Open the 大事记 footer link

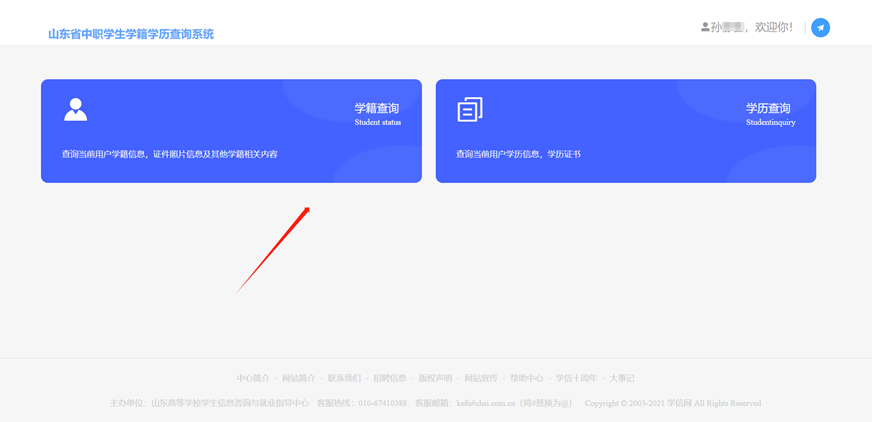tap(622, 378)
